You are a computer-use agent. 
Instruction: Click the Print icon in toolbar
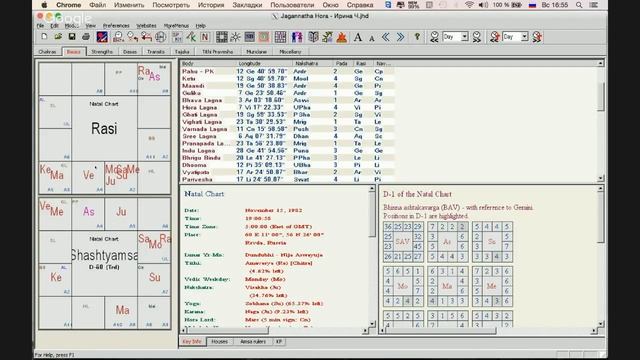point(86,37)
